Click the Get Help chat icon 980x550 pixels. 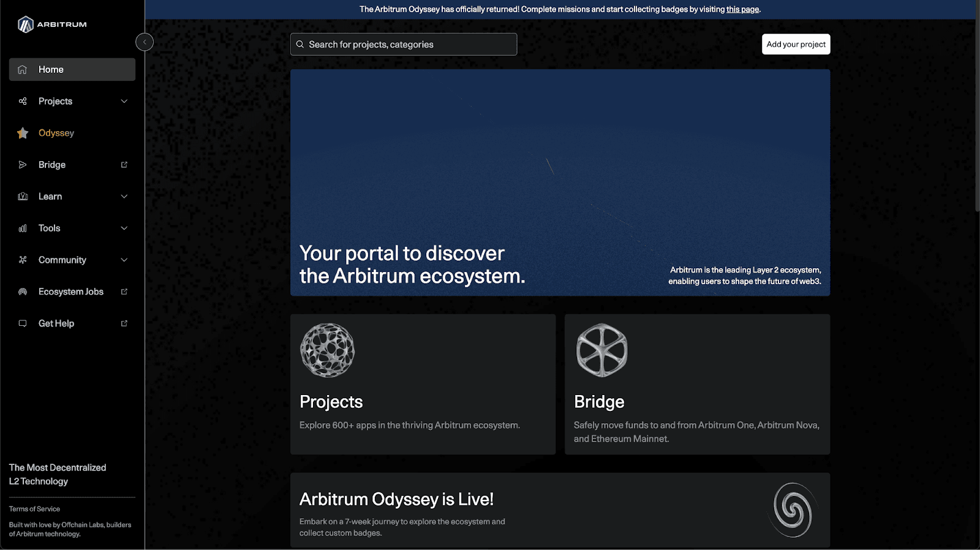pos(23,323)
